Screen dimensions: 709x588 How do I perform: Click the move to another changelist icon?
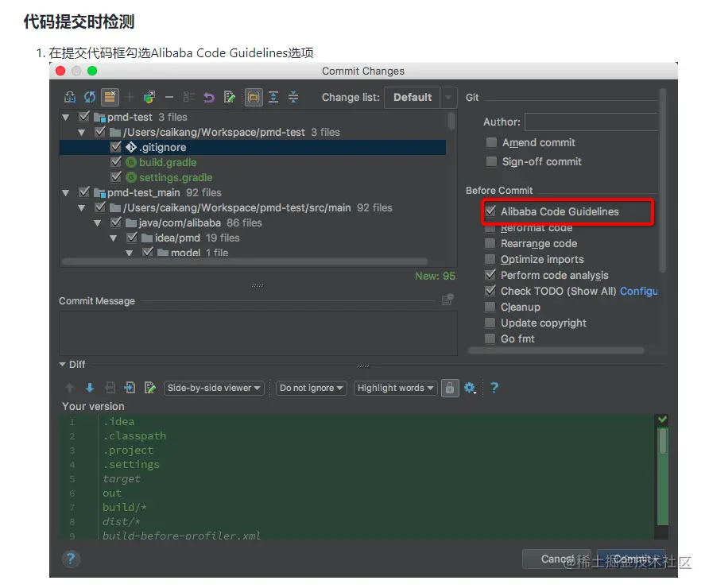(x=149, y=97)
